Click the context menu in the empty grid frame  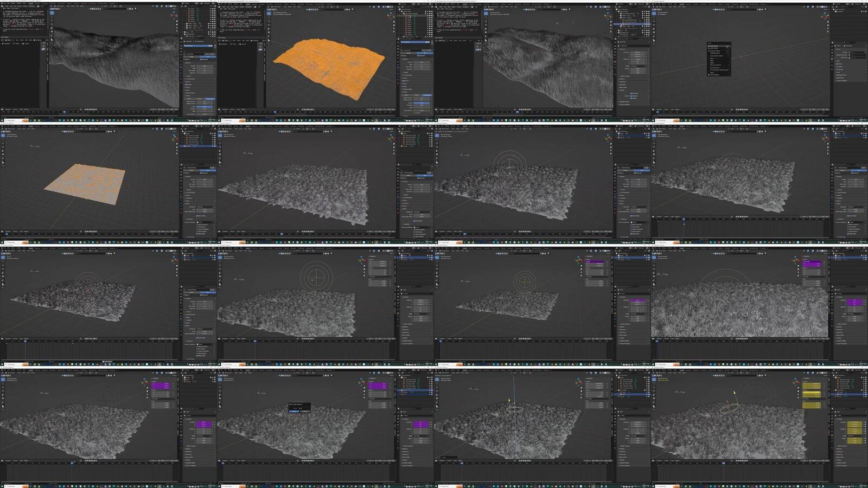(719, 59)
